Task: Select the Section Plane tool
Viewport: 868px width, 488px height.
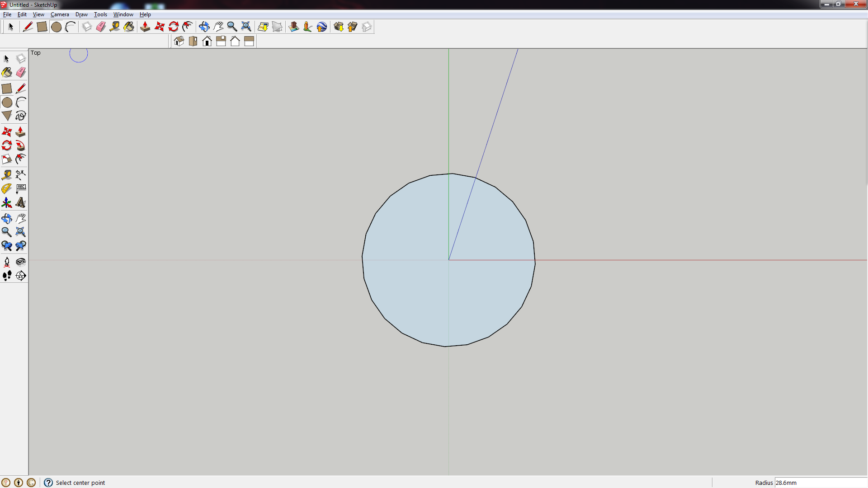Action: click(x=21, y=276)
